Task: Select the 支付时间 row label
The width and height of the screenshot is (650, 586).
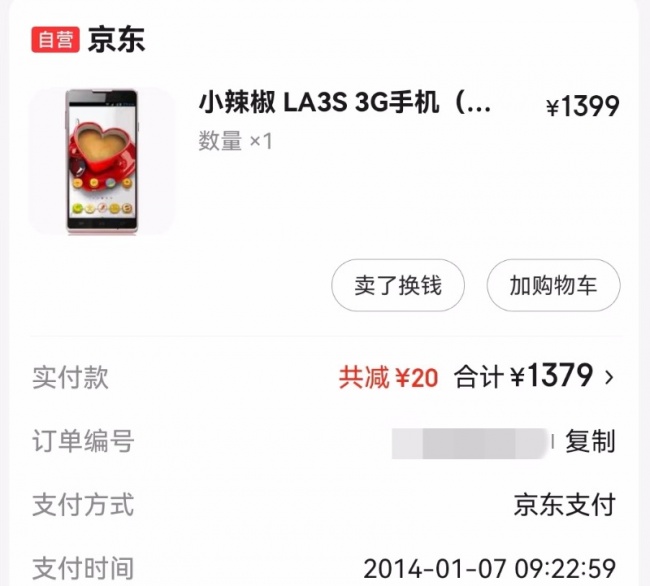Action: pyautogui.click(x=83, y=569)
